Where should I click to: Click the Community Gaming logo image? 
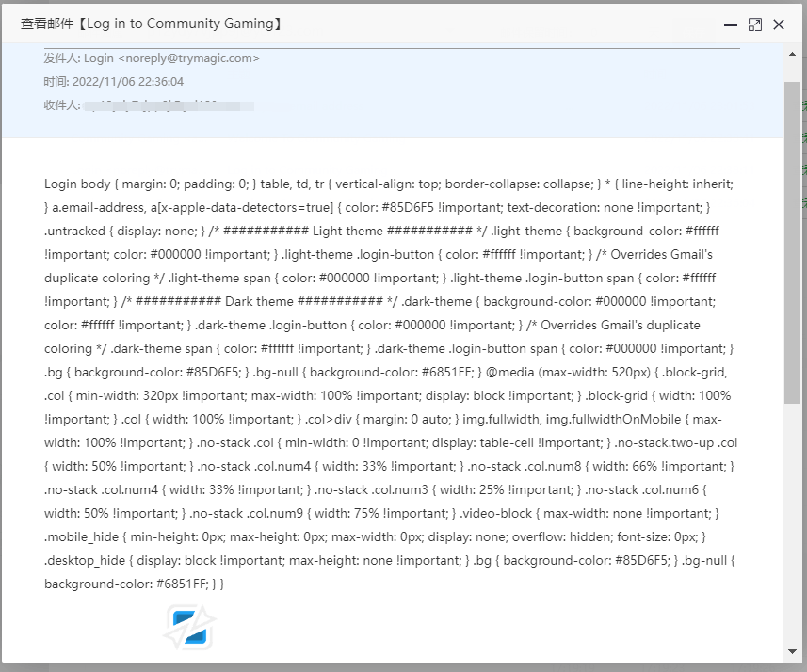tap(189, 627)
